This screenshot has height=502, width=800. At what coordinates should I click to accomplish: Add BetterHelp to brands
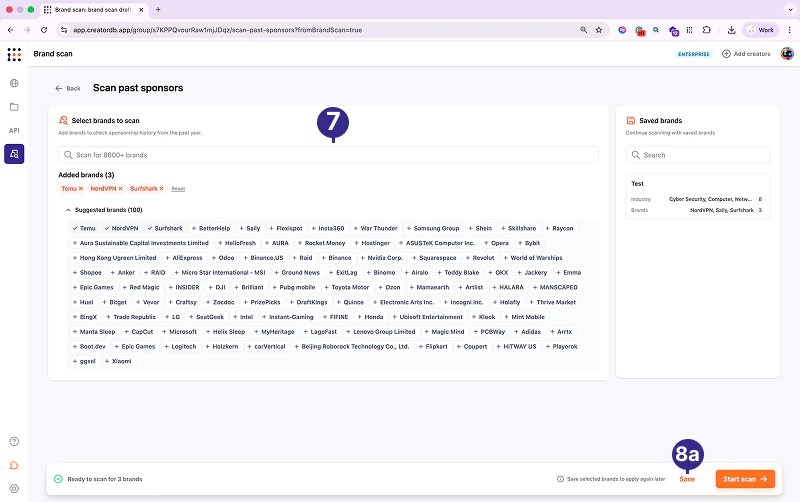[x=211, y=229]
